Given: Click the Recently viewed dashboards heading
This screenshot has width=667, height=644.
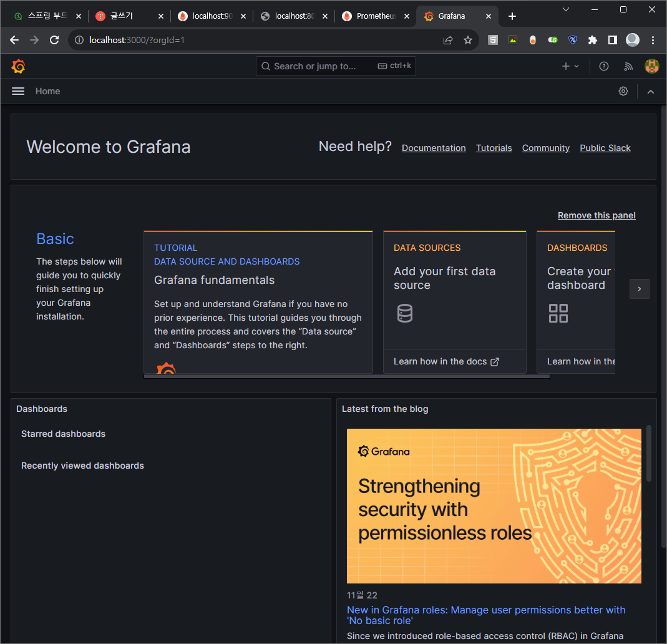Looking at the screenshot, I should 82,466.
